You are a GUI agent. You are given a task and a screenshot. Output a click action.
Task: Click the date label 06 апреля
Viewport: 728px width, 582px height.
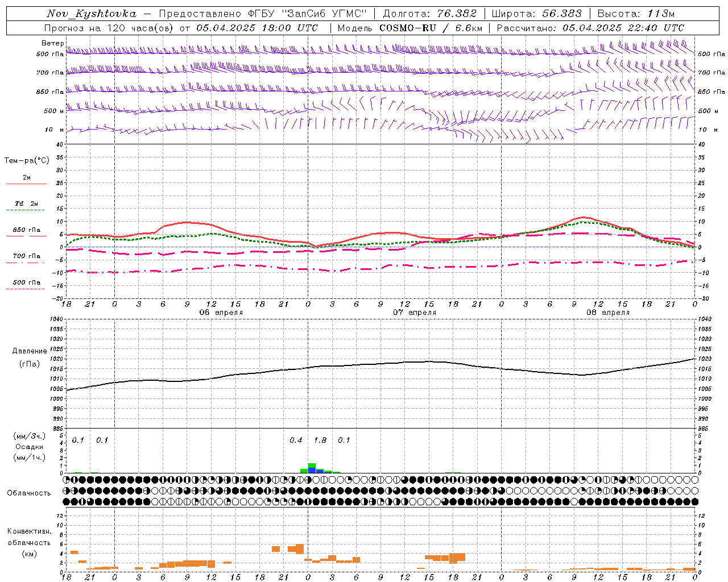tap(221, 313)
